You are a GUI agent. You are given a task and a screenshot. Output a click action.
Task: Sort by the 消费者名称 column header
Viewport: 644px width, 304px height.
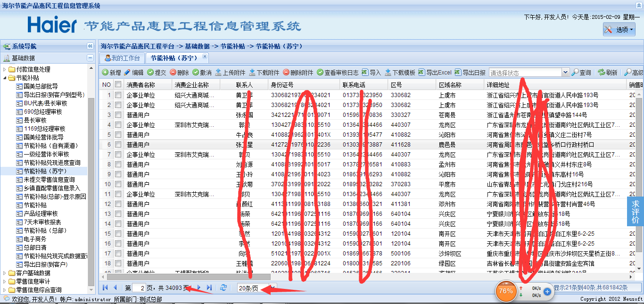pyautogui.click(x=148, y=85)
